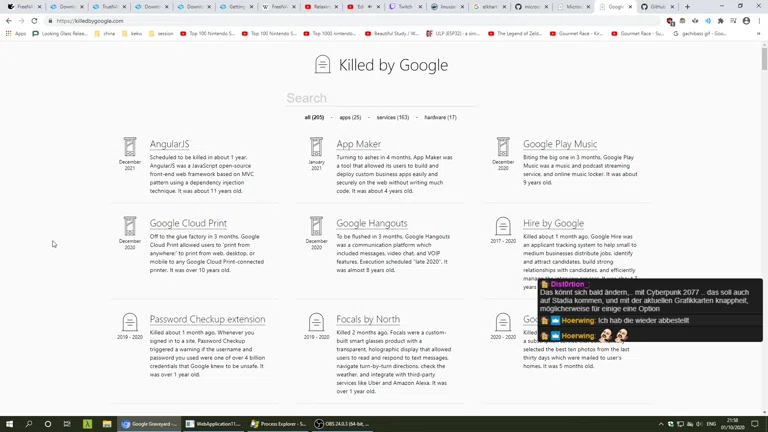This screenshot has width=768, height=432.
Task: Open the Chrome three-dot menu
Action: click(759, 20)
